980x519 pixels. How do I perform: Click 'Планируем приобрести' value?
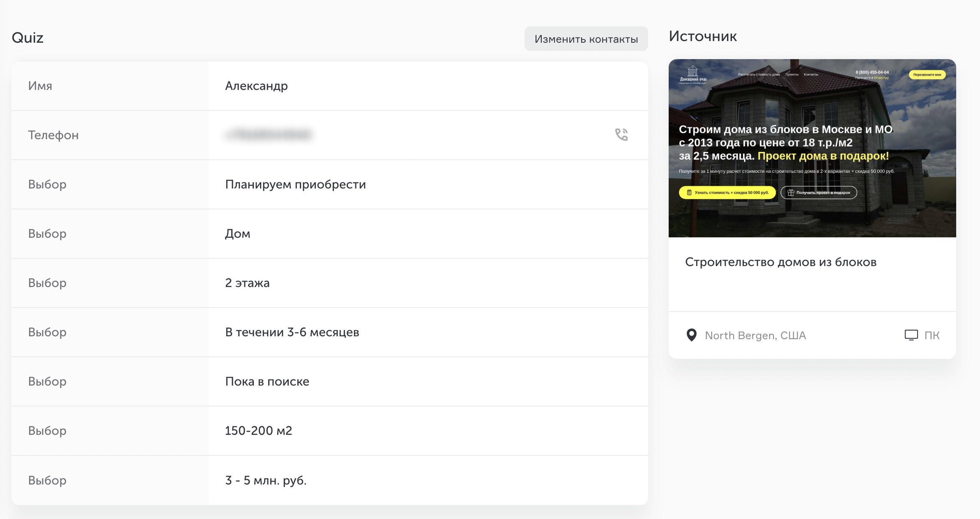(x=295, y=184)
